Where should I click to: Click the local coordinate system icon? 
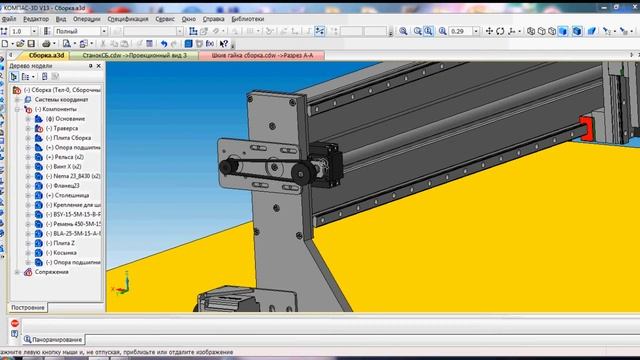point(193,31)
